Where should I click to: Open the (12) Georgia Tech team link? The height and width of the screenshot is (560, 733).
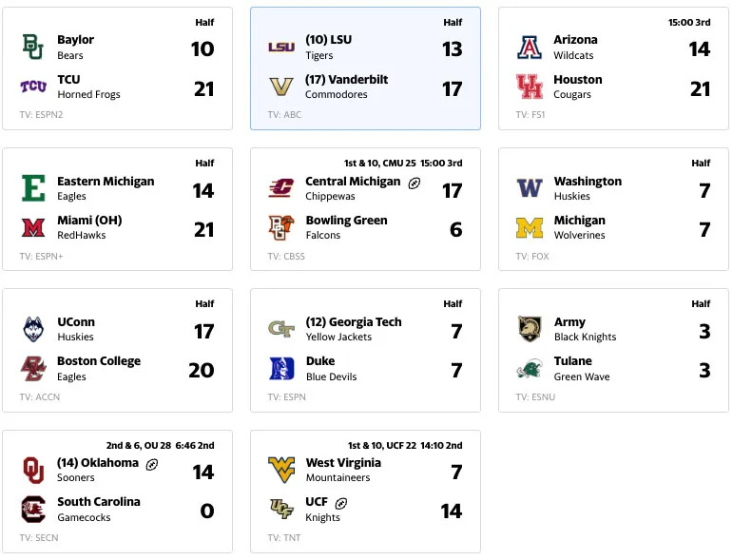[x=354, y=322]
